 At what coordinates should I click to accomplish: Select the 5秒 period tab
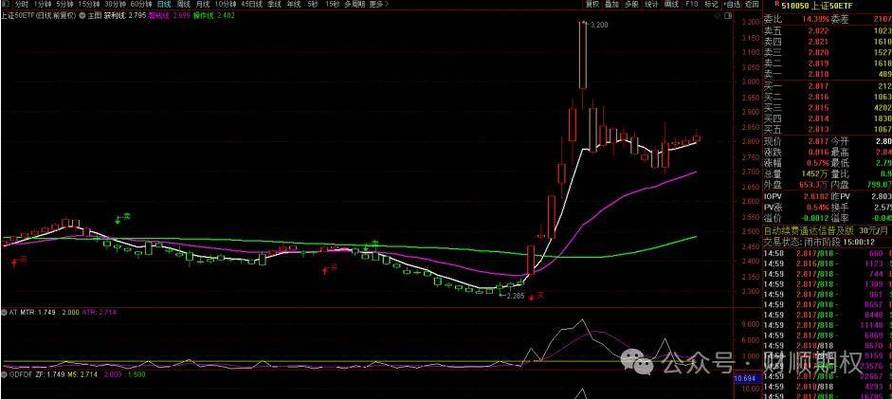[313, 4]
